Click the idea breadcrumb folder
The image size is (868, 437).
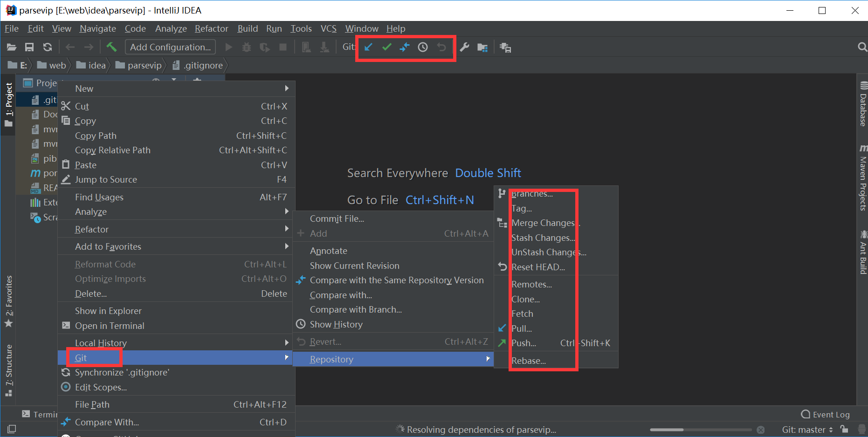pos(91,65)
